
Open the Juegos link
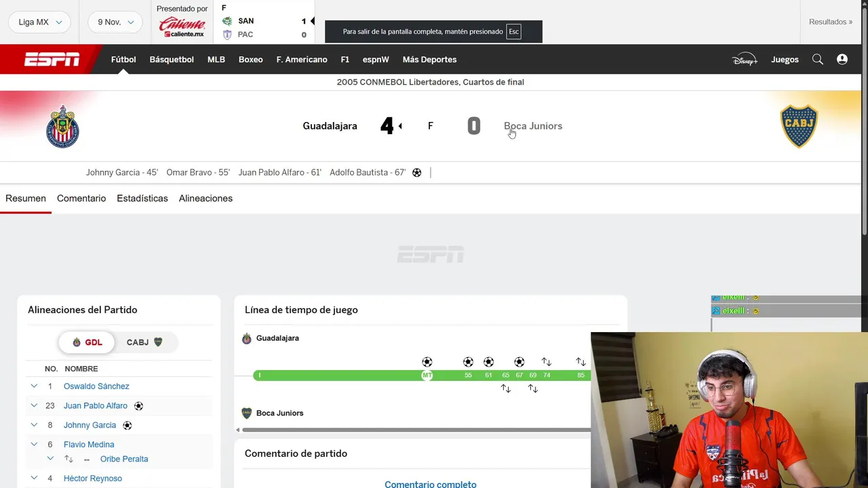[x=785, y=60]
